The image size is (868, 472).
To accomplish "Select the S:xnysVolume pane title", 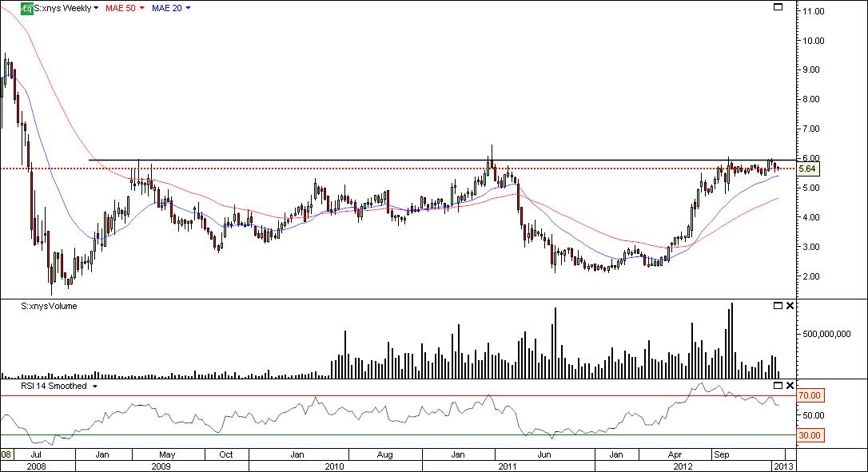I will point(49,307).
